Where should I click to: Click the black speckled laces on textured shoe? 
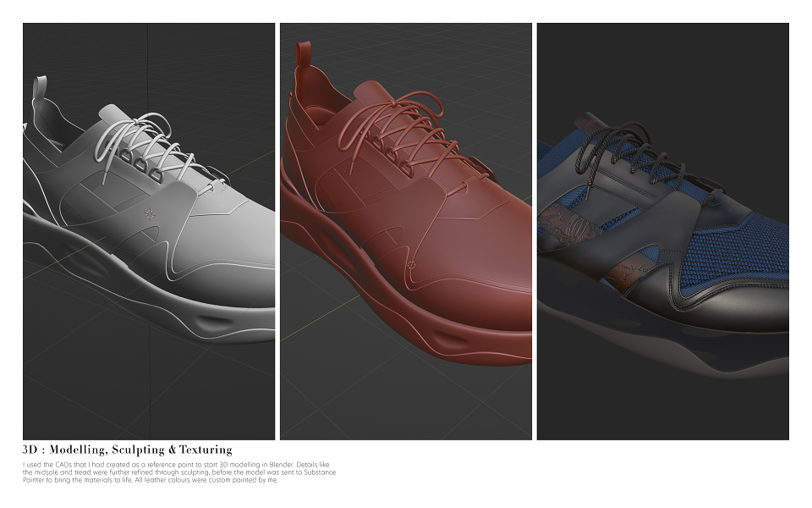(629, 151)
